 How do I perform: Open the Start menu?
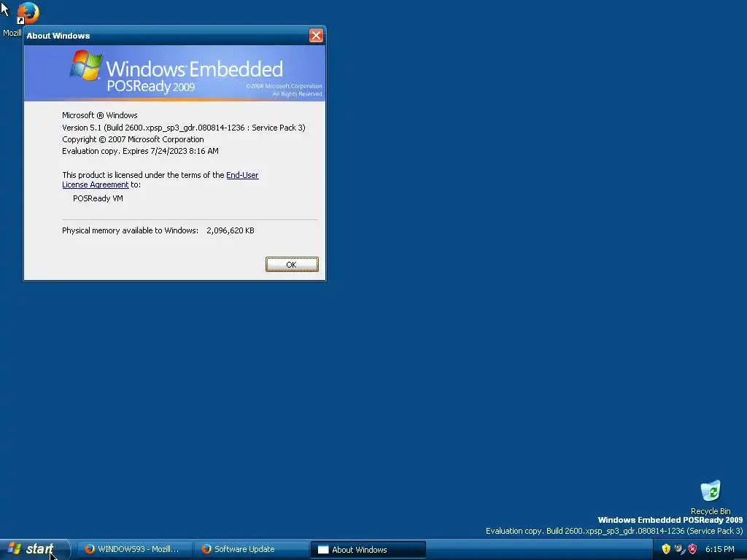click(35, 549)
